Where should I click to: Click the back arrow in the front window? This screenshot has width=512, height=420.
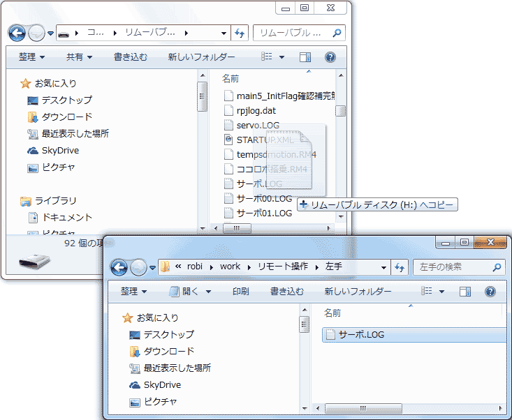(x=119, y=267)
